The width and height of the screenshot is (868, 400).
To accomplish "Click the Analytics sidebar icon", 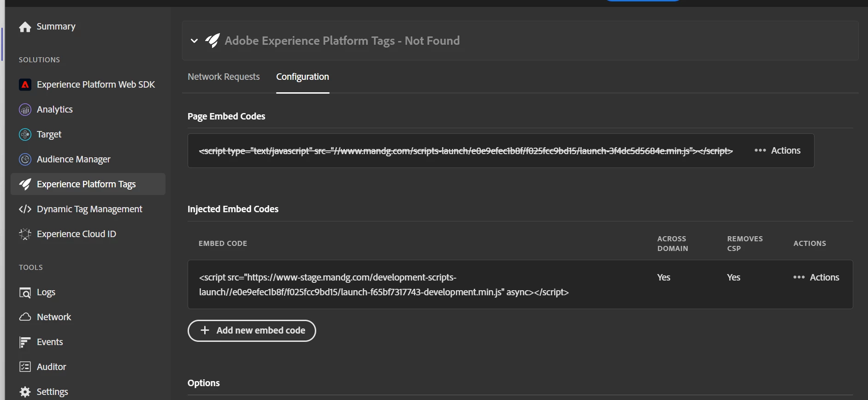I will 25,109.
